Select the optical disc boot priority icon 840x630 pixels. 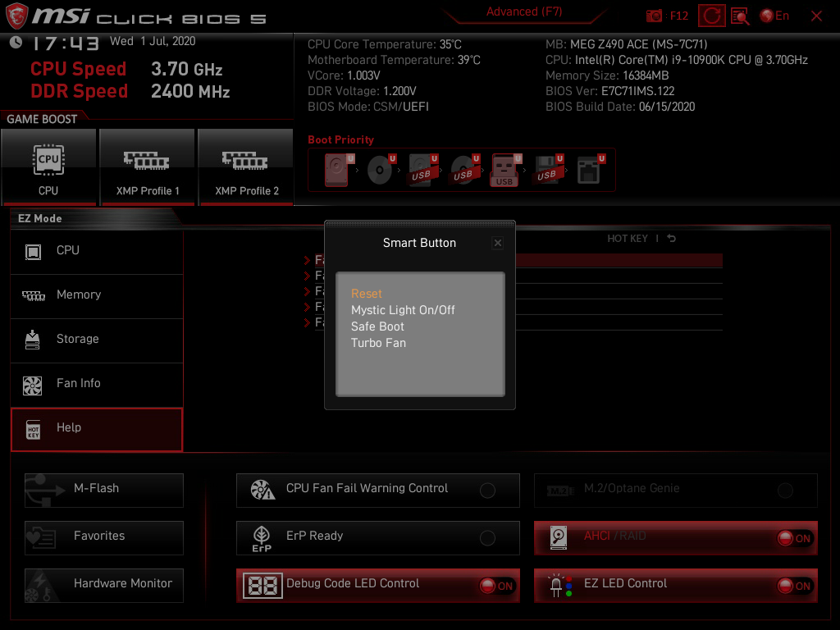click(381, 171)
